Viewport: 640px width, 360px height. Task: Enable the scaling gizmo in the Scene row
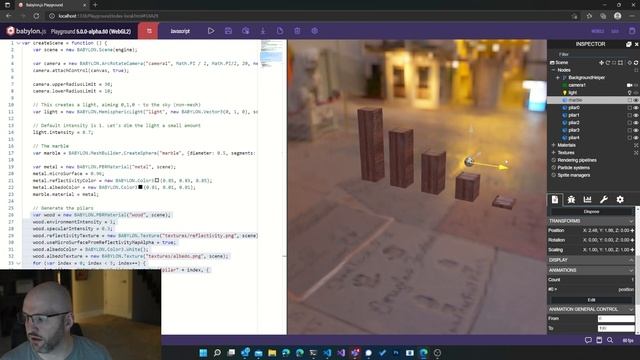(614, 62)
